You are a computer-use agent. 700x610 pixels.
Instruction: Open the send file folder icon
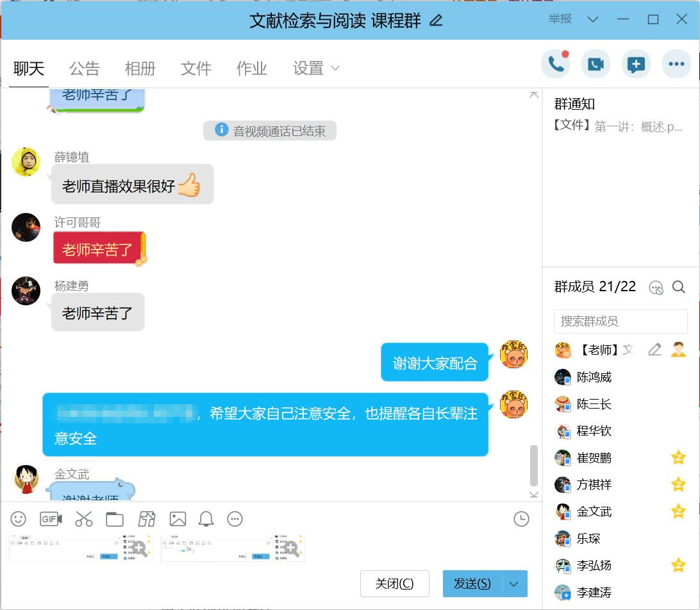(115, 519)
